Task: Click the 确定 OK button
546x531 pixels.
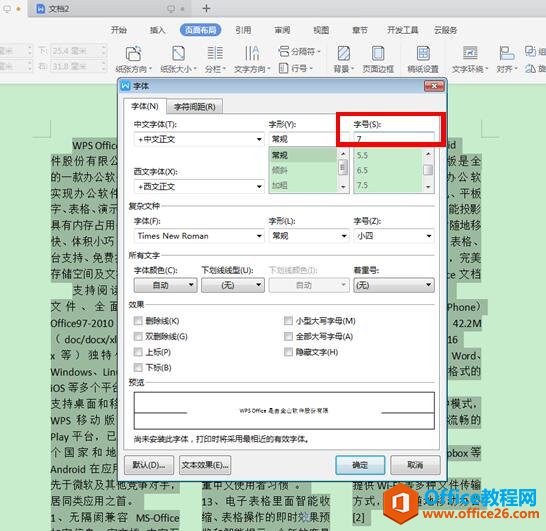Action: 360,465
